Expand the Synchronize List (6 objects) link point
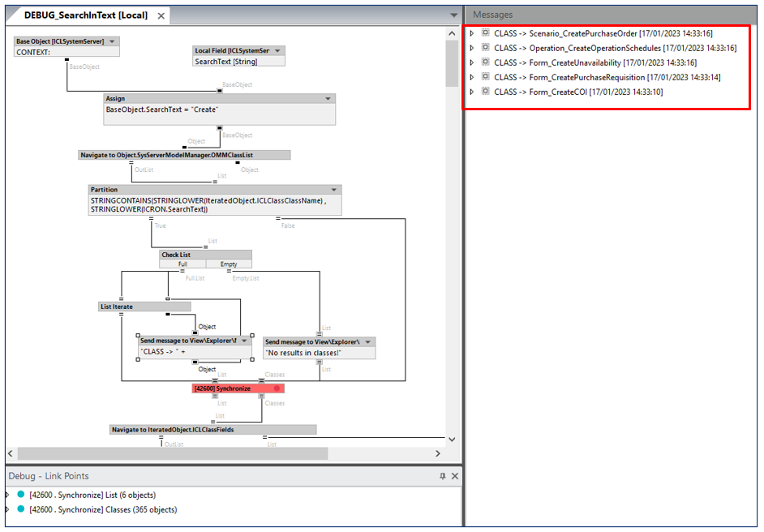Image resolution: width=764 pixels, height=532 pixels. click(x=7, y=495)
